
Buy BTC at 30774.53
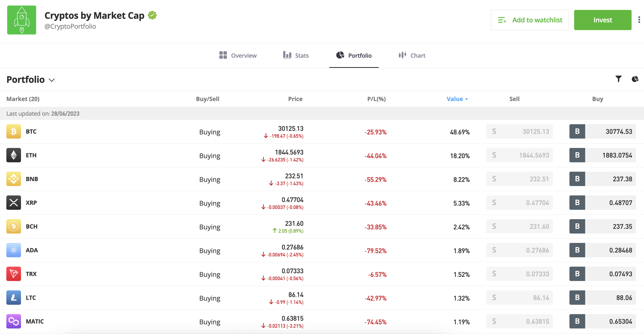click(x=603, y=131)
